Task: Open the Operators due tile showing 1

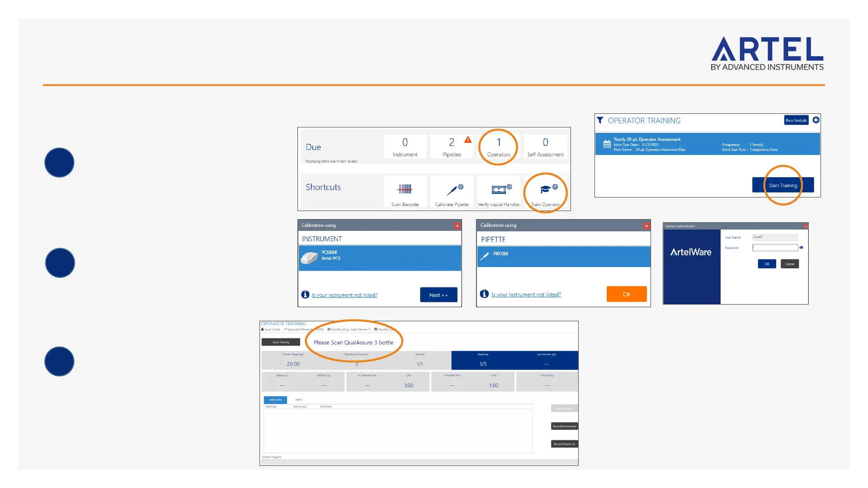Action: [499, 146]
